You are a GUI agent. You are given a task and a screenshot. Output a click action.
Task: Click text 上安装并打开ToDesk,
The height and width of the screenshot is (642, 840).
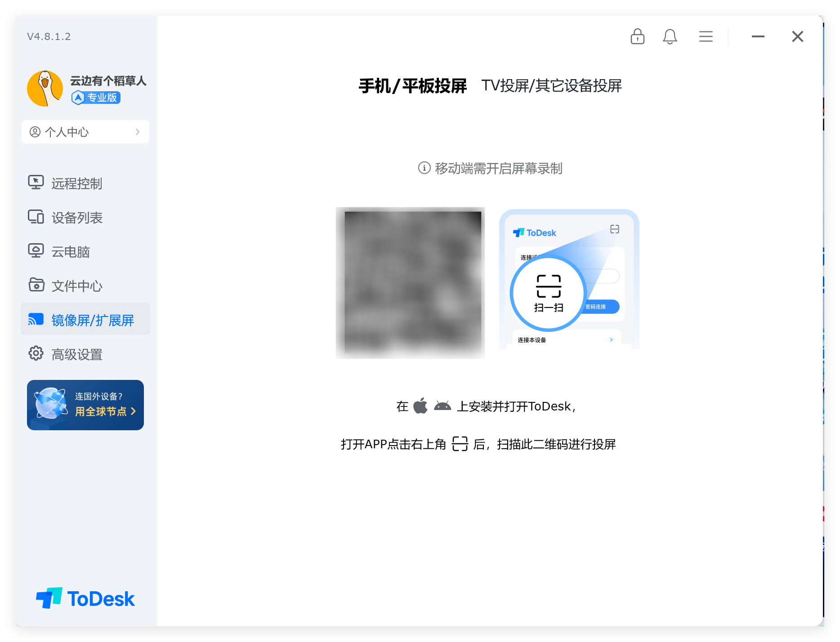coord(517,406)
